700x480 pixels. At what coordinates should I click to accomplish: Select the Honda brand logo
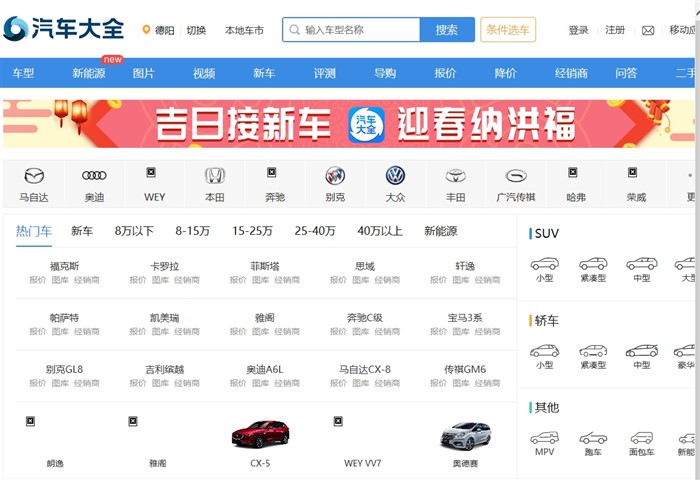click(x=215, y=175)
